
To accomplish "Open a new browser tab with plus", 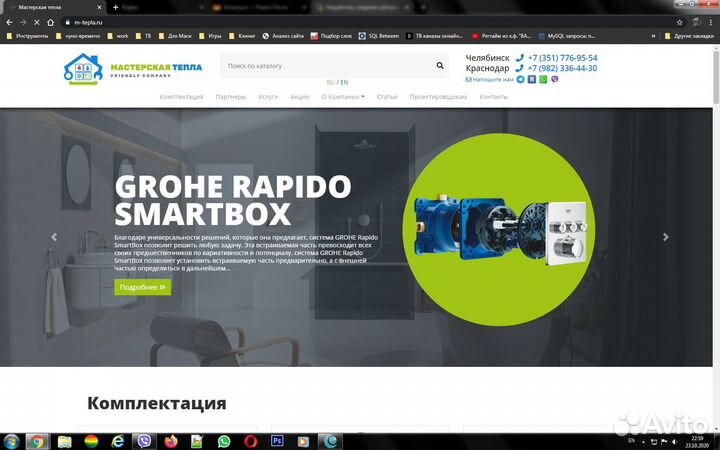I will [x=115, y=7].
